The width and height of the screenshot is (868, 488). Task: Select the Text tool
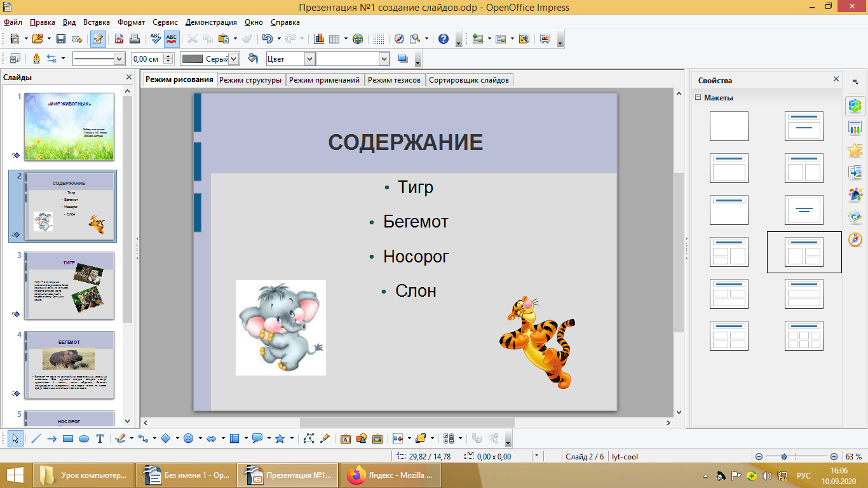[x=100, y=438]
